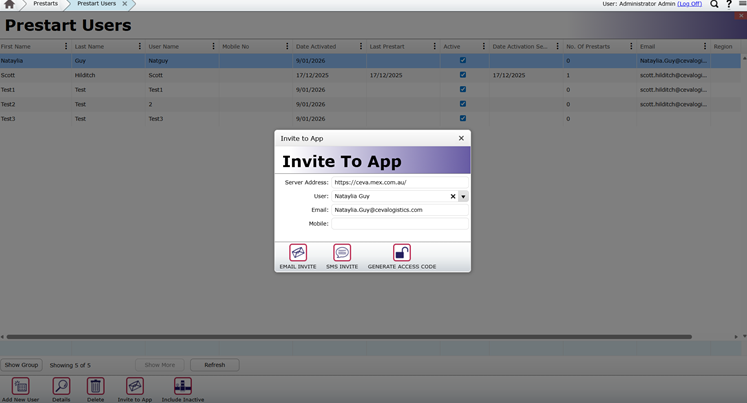Screen dimensions: 747x403
Task: Click the Generate Access Code padlock icon
Action: (x=402, y=253)
